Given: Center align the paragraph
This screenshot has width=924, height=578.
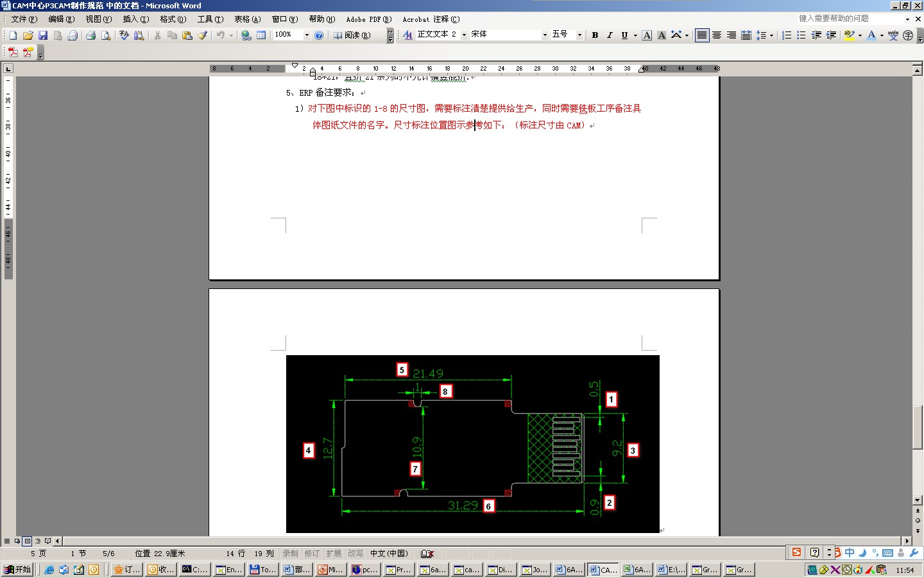Looking at the screenshot, I should [717, 35].
